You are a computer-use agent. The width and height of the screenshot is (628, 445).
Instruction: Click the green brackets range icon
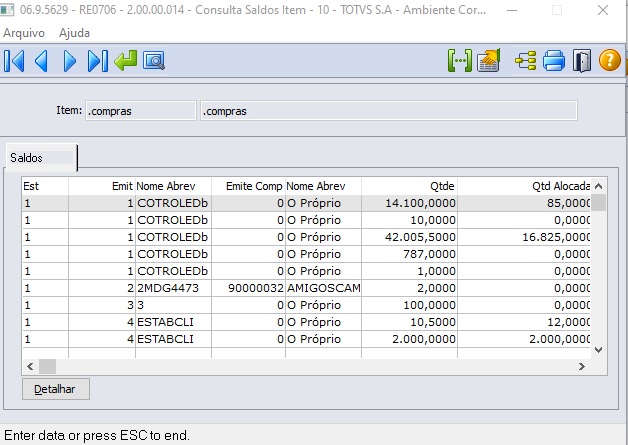[x=460, y=61]
